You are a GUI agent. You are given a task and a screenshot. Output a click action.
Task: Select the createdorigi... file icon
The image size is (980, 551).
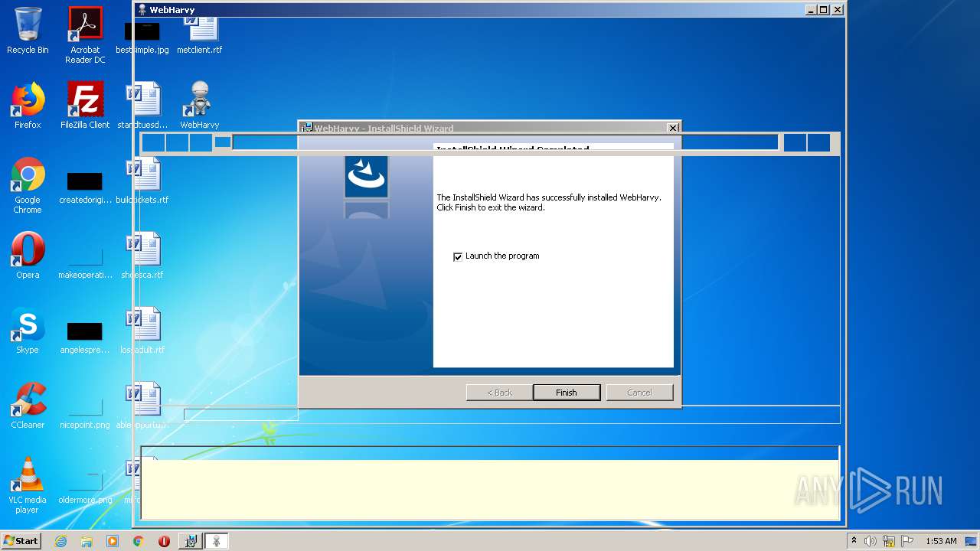[x=85, y=188]
